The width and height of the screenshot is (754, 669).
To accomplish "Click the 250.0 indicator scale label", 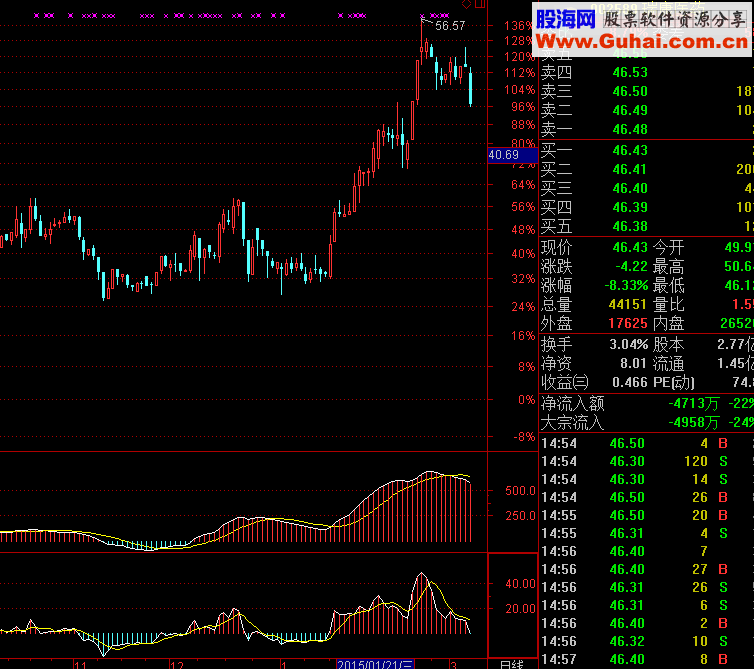I will point(520,516).
